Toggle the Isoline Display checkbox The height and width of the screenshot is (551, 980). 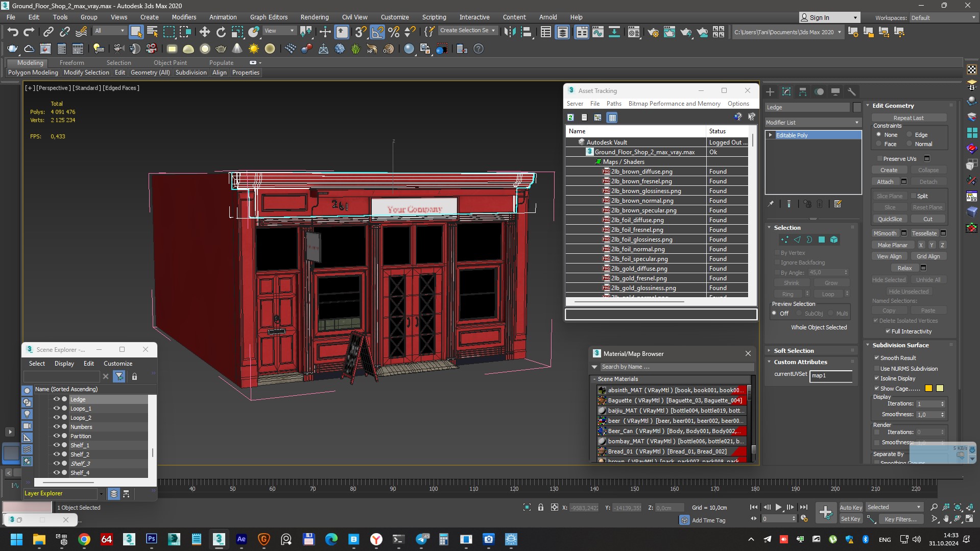877,378
